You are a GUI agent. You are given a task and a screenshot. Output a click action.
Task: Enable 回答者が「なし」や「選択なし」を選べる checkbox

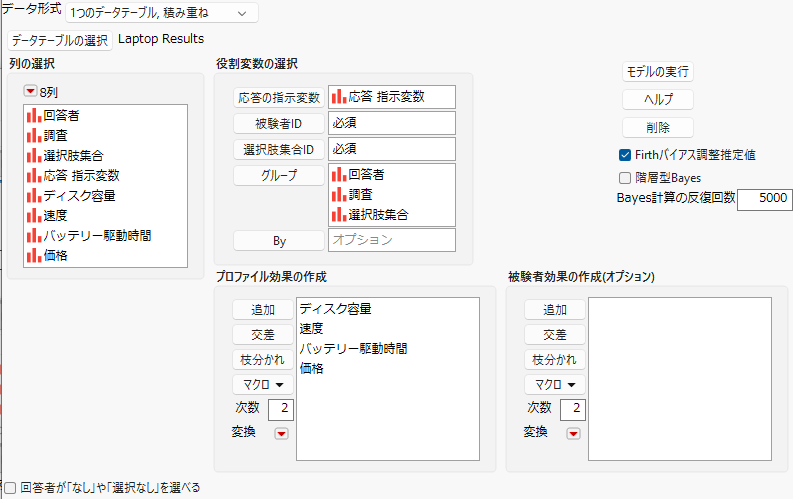(10, 488)
